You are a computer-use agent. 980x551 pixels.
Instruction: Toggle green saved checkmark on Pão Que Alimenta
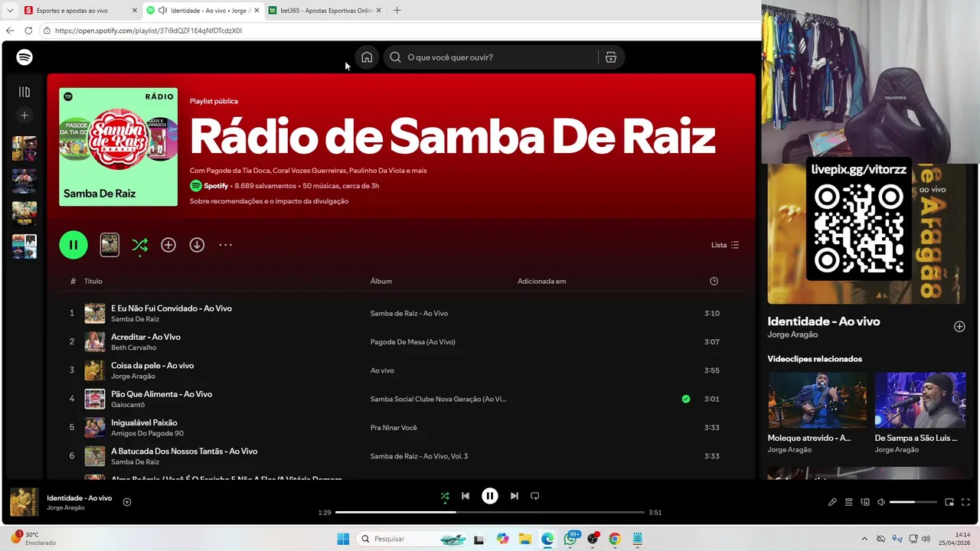686,399
